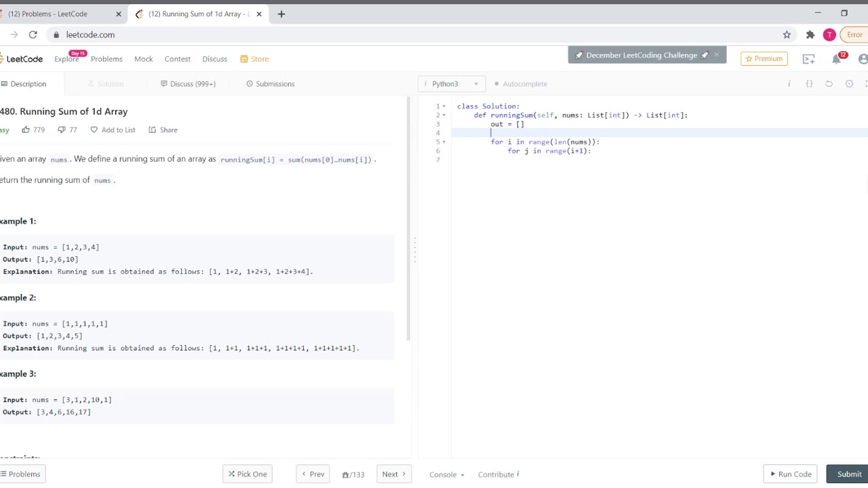
Task: Open the editor info i icon
Action: point(789,84)
